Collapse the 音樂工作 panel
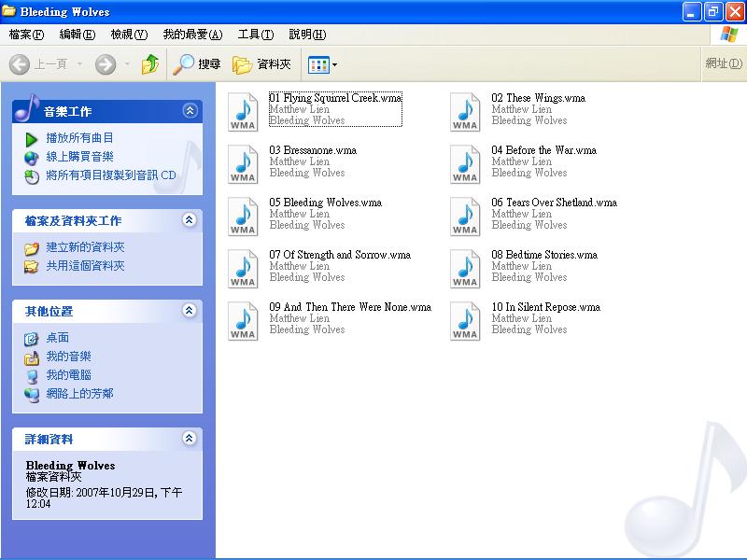Viewport: 747px width, 560px height. [190, 111]
